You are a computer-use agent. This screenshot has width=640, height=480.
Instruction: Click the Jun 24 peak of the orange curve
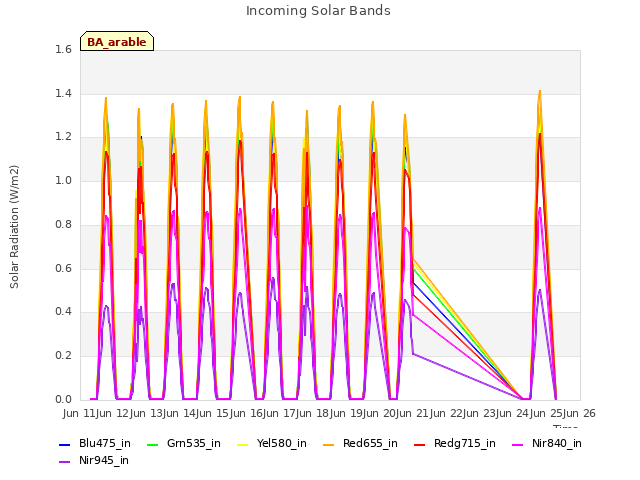(540, 91)
